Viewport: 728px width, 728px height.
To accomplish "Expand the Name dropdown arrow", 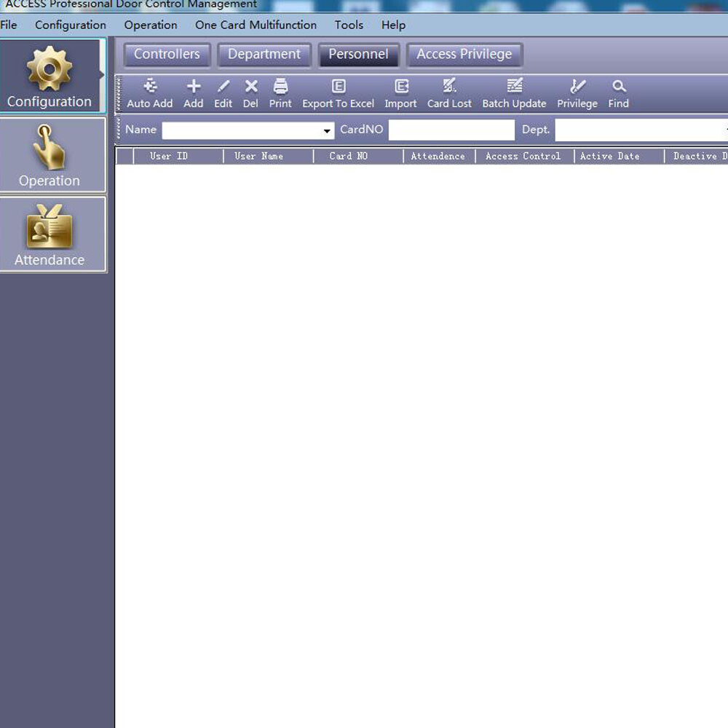I will tap(328, 131).
